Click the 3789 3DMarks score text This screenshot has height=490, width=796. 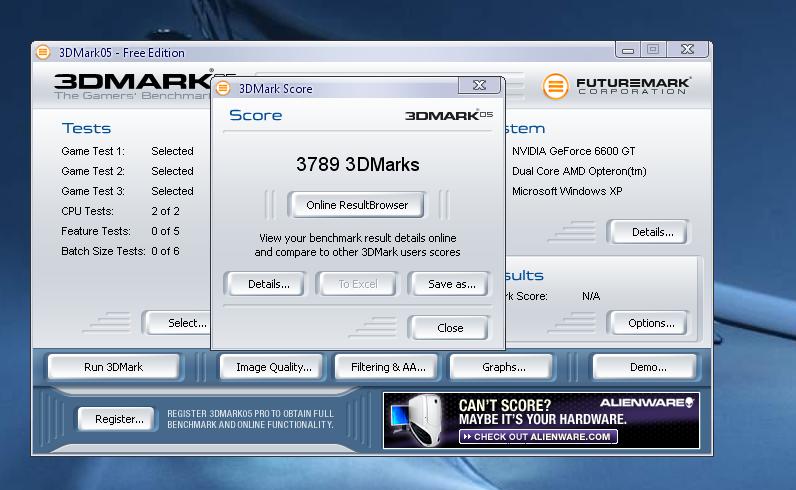[x=357, y=165]
